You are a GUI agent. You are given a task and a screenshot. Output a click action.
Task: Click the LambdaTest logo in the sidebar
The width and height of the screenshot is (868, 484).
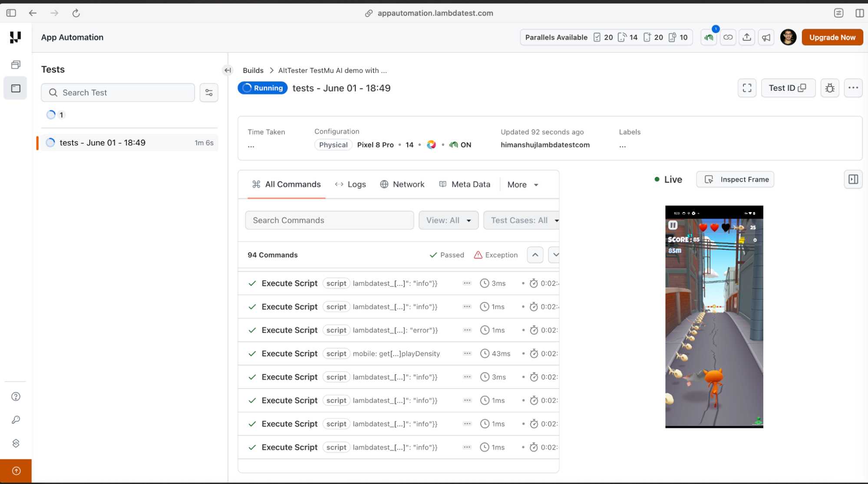click(16, 37)
